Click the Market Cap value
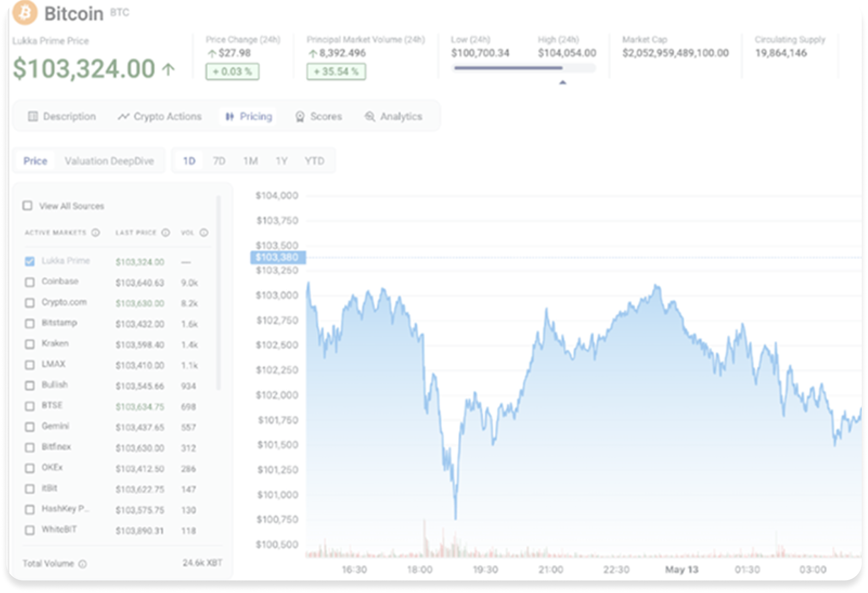The width and height of the screenshot is (868, 593). pos(675,53)
